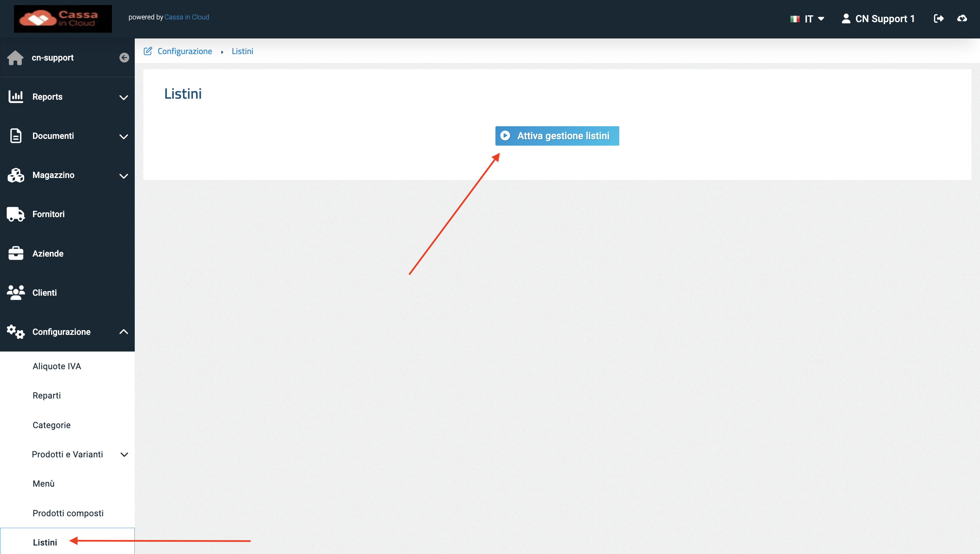Click the home icon beside cn-support

(15, 58)
